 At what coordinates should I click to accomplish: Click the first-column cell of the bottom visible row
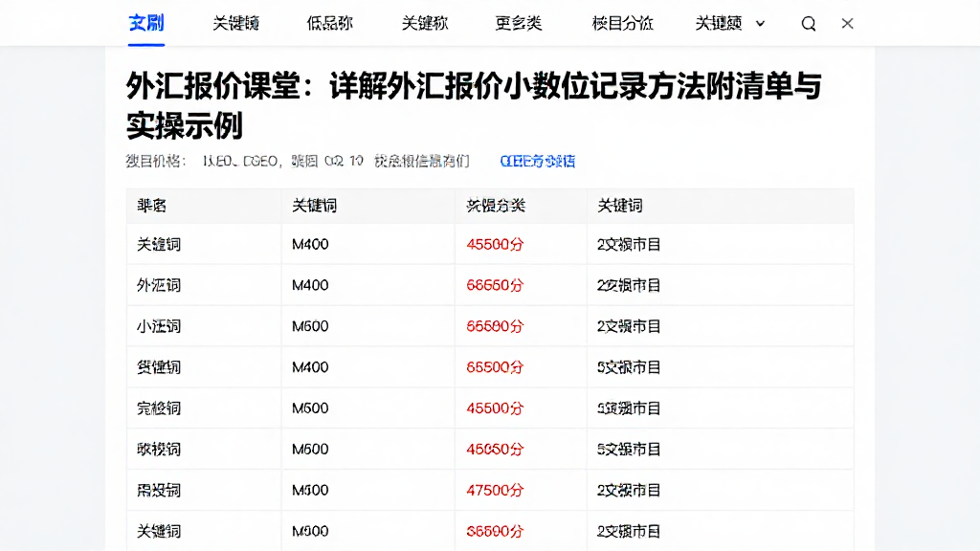[x=159, y=531]
